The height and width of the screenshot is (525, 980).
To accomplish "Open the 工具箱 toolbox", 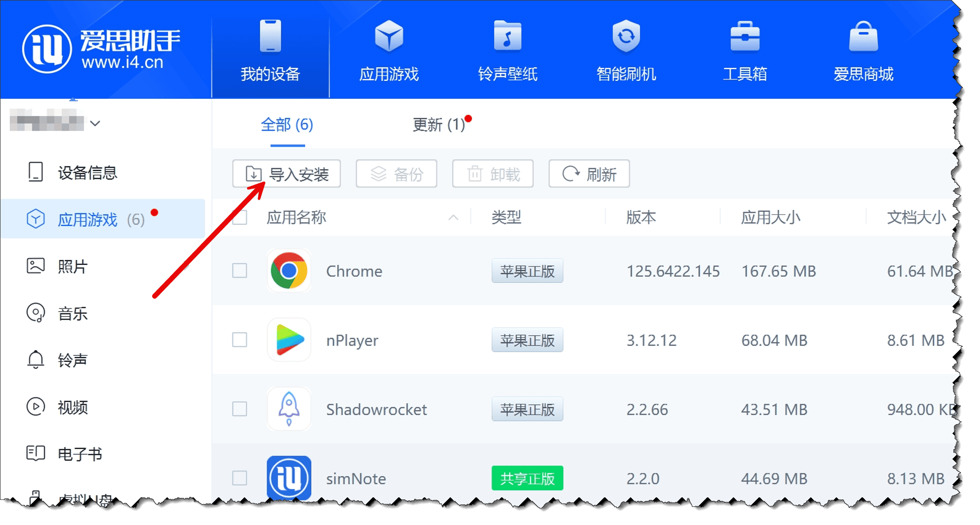I will click(745, 51).
